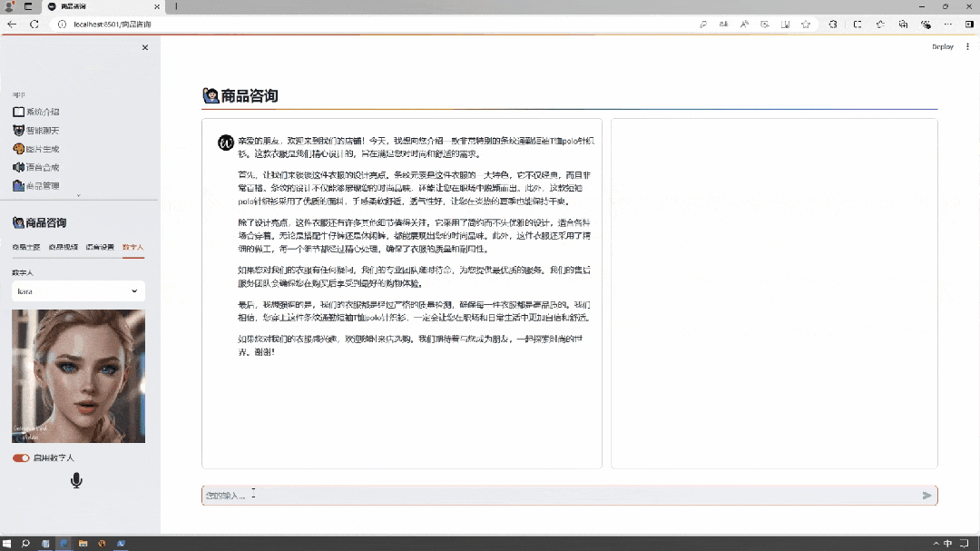Open the kara digital human dropdown
The image size is (980, 551).
pos(78,291)
